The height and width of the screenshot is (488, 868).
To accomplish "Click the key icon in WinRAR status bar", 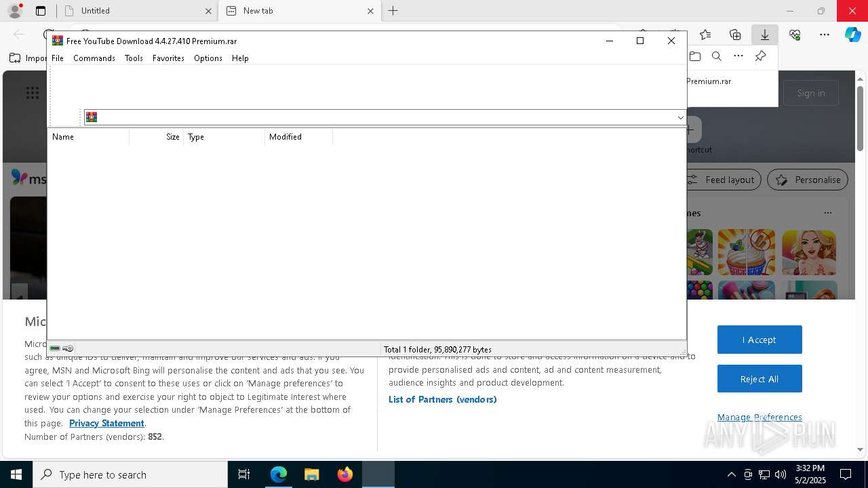I will point(68,348).
